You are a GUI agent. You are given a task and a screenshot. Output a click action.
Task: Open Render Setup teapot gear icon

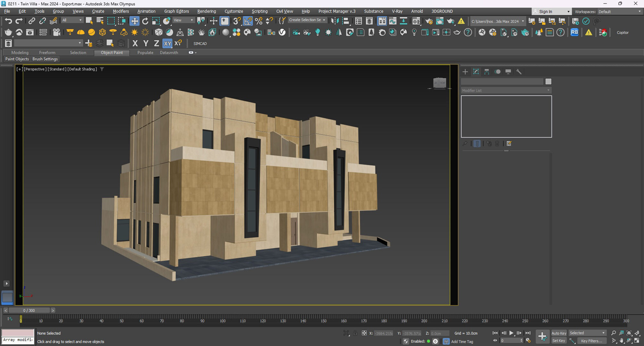pyautogui.click(x=429, y=21)
